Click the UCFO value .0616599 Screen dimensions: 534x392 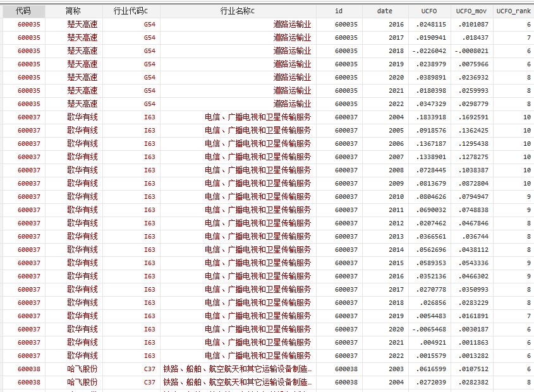click(431, 369)
